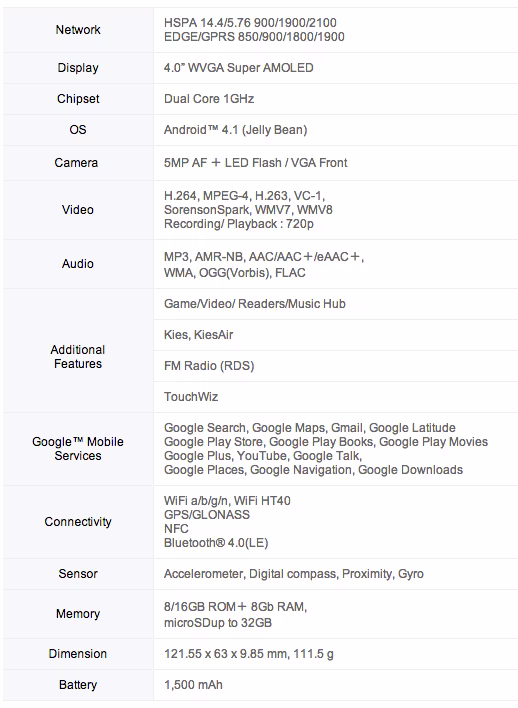The image size is (518, 708).
Task: Select the Bluetooth 4.0(LE) connectivity line
Action: (216, 543)
